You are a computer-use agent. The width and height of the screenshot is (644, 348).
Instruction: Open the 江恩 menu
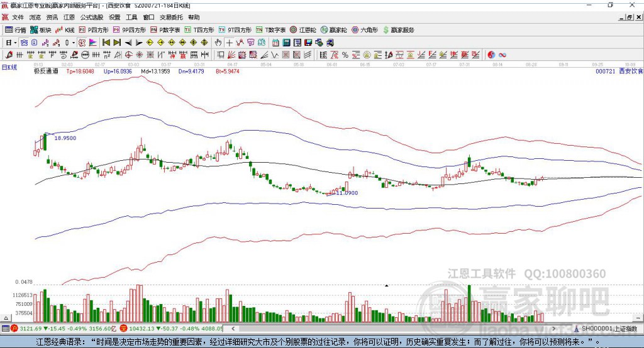[x=69, y=17]
